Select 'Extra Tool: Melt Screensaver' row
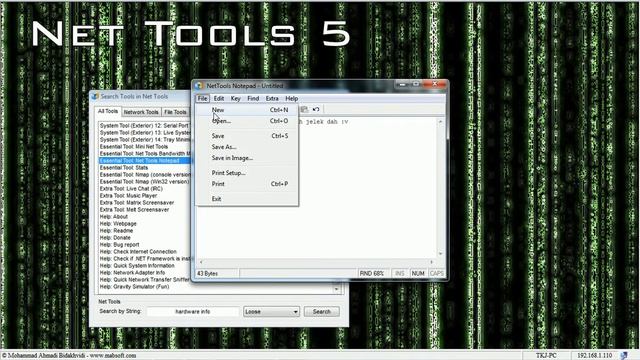Screen dimensions: 640x360 pyautogui.click(x=144, y=210)
